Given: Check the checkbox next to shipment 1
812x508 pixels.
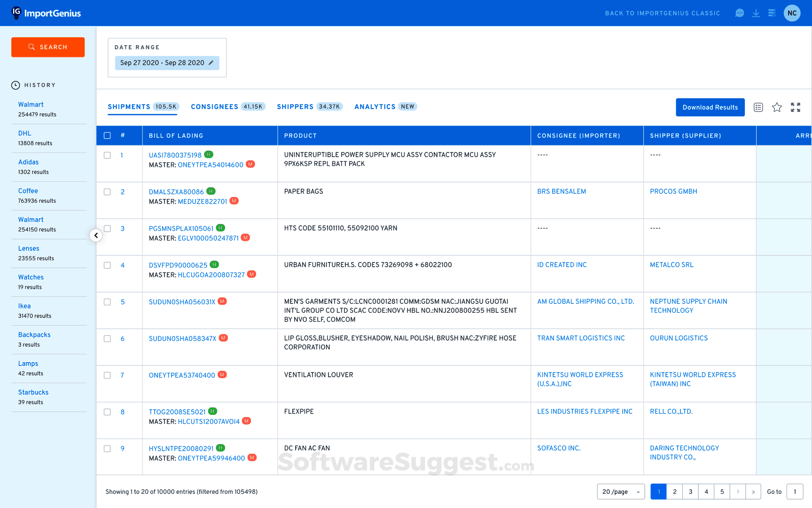Looking at the screenshot, I should (x=107, y=155).
